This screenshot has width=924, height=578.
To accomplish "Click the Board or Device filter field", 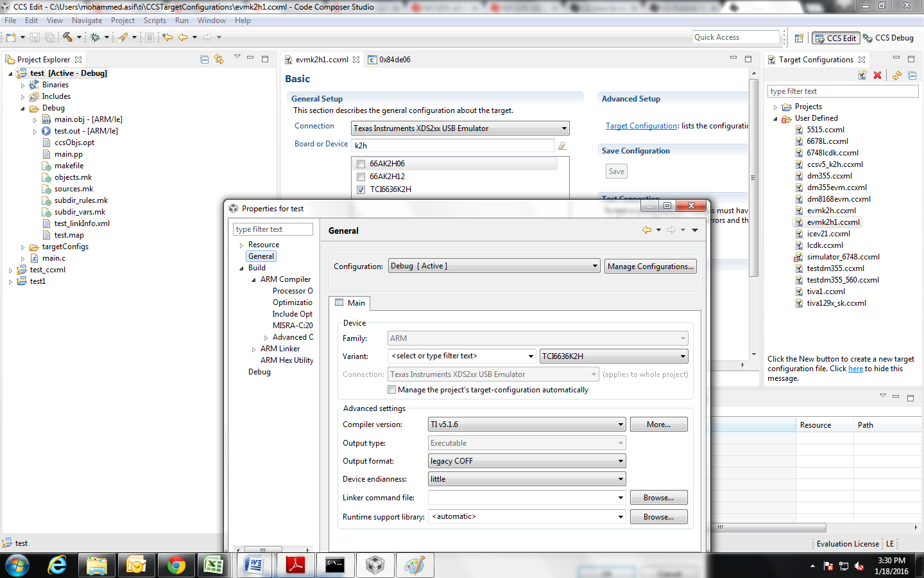I will click(x=453, y=146).
